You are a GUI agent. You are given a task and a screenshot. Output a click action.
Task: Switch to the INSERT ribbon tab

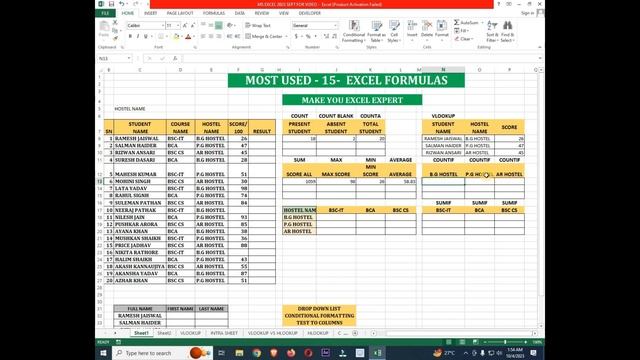[x=150, y=13]
